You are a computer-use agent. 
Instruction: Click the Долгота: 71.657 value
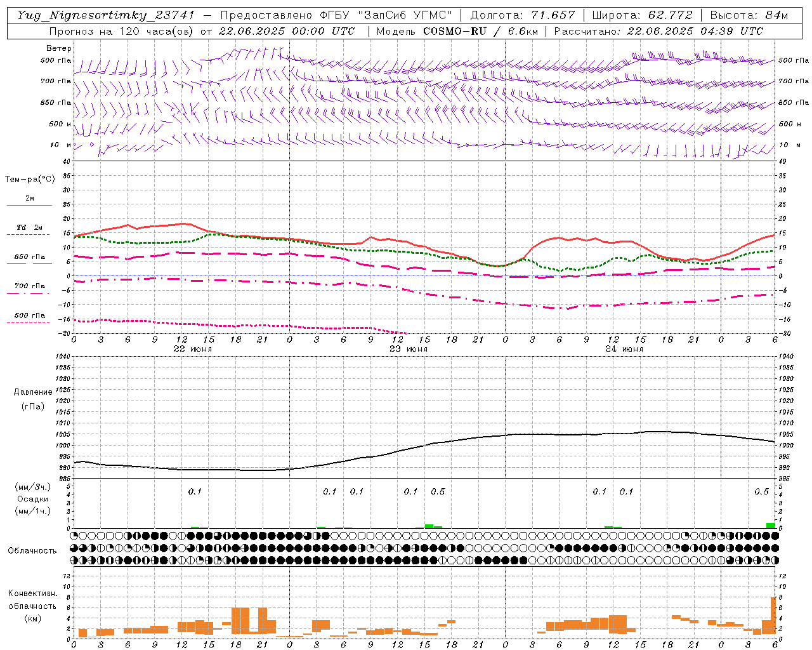coord(523,15)
